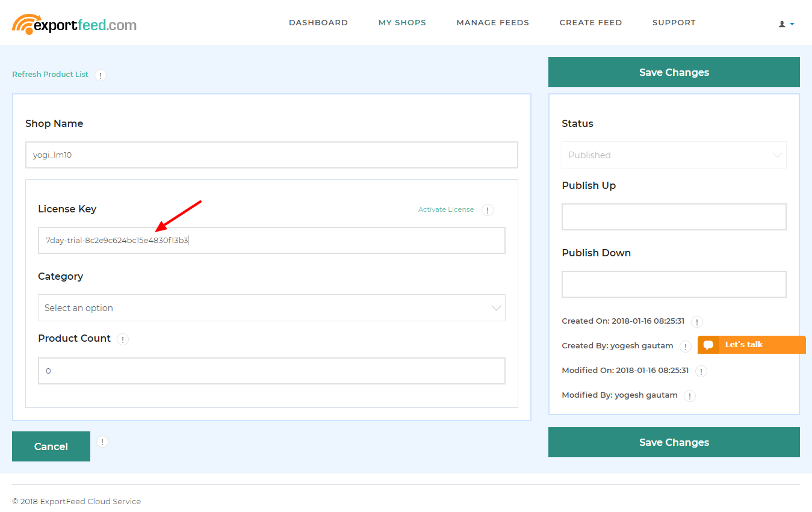Go to the Dashboard menu
The width and height of the screenshot is (812, 512).
[318, 22]
